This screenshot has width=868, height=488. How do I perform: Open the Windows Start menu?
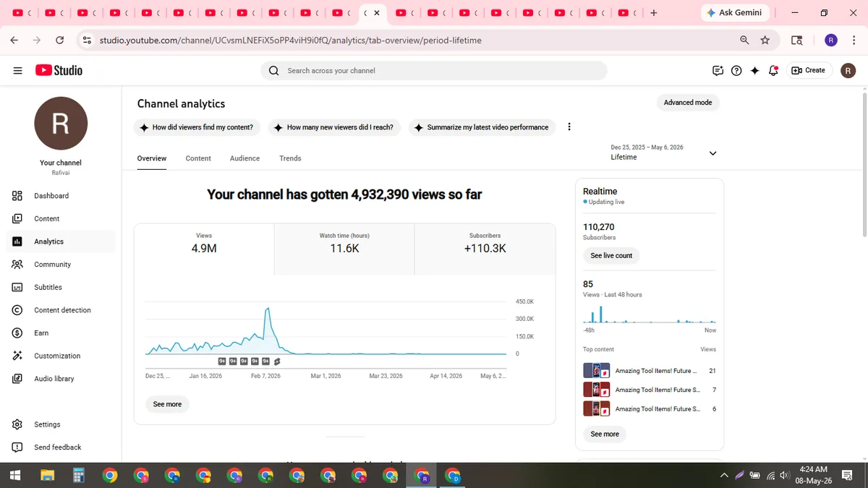[x=15, y=475]
